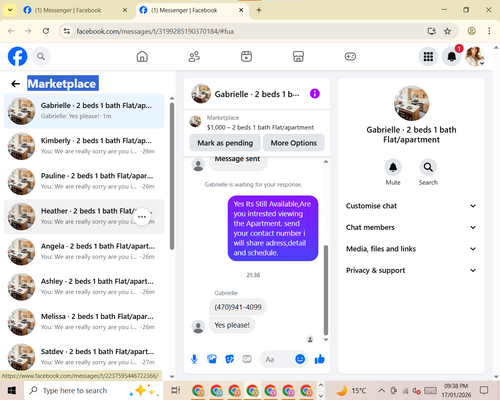Open Pauline conversation in list
Image resolution: width=500 pixels, height=400 pixels.
pos(84,181)
